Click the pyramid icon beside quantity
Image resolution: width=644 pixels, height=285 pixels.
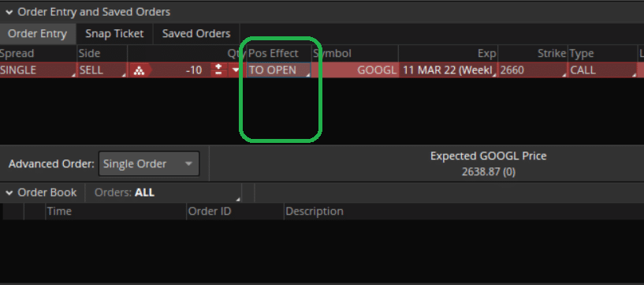[140, 70]
